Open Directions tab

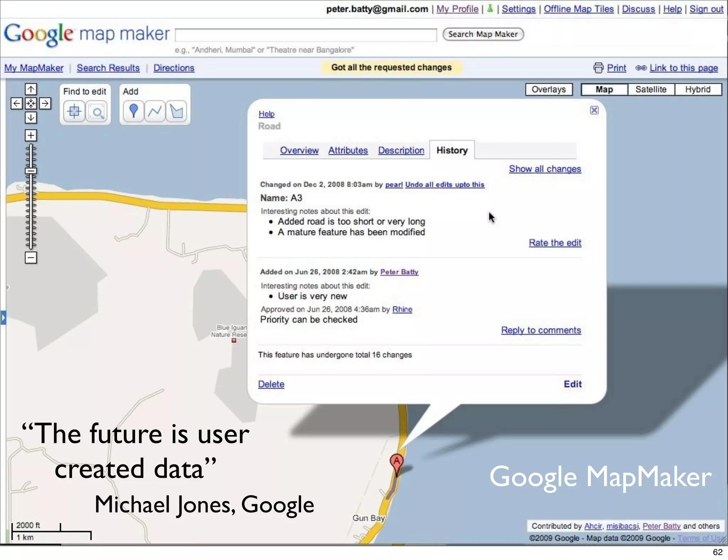click(174, 68)
